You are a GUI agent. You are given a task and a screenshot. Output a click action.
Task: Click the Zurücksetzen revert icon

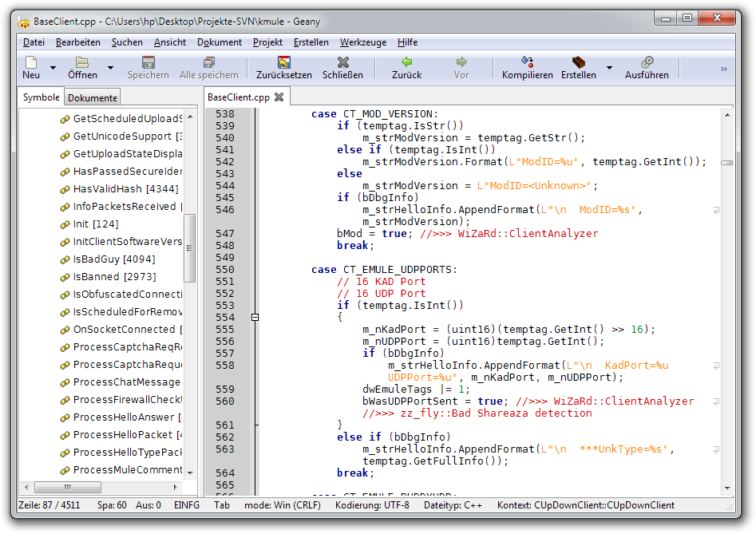(x=283, y=62)
